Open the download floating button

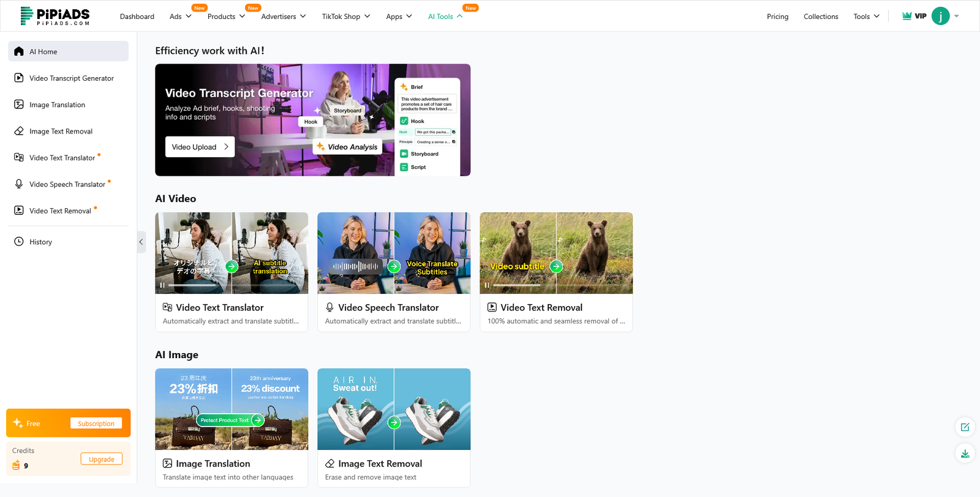coord(965,454)
